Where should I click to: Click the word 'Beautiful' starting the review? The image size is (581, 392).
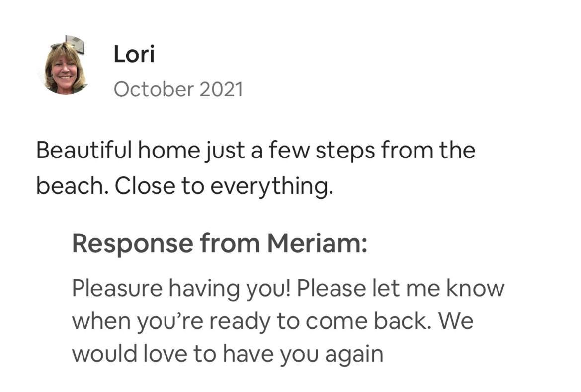coord(83,150)
